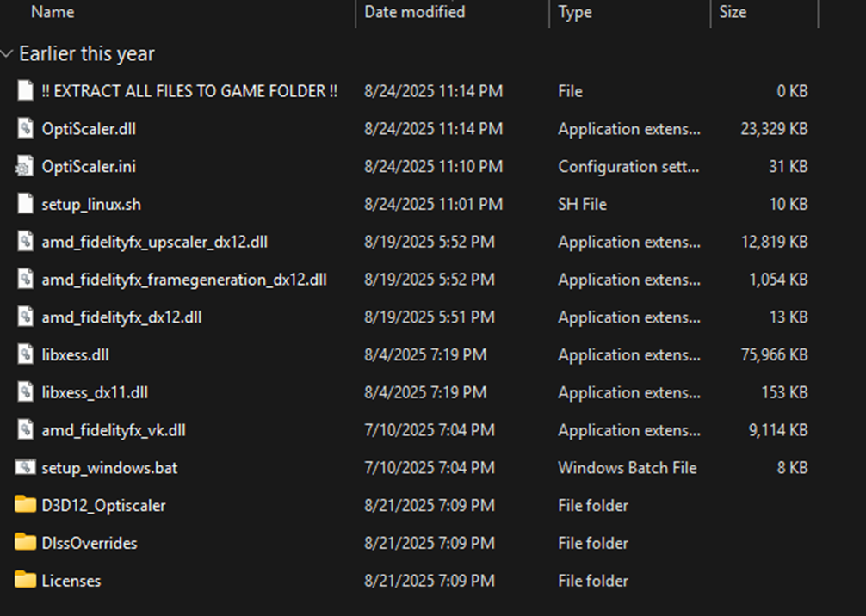Open the DlssOverrides folder icon

pyautogui.click(x=26, y=544)
